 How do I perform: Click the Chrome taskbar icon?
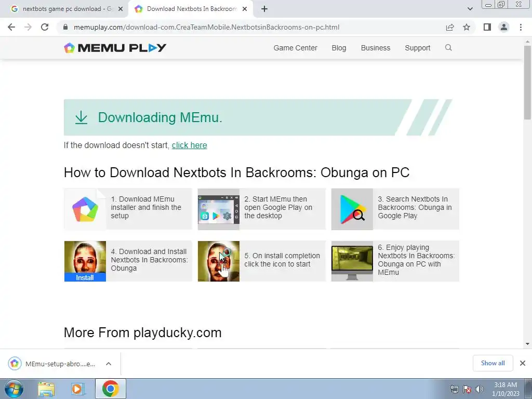tap(110, 389)
